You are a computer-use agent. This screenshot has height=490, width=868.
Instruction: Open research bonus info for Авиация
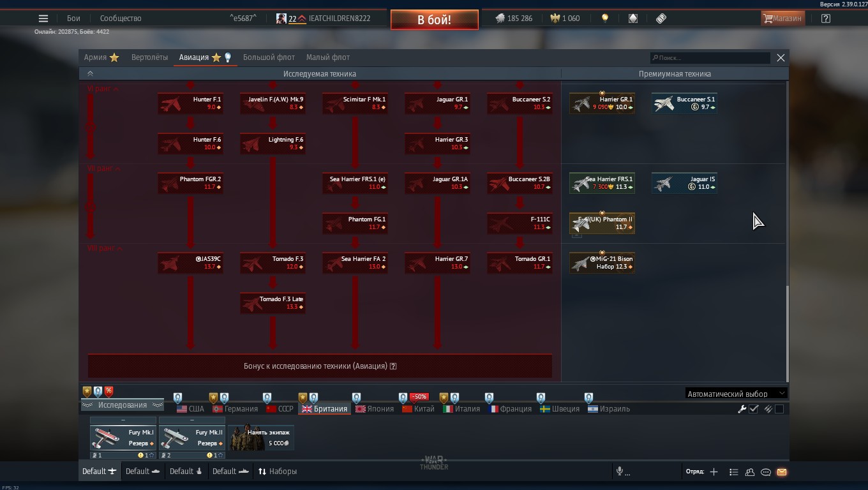point(393,366)
